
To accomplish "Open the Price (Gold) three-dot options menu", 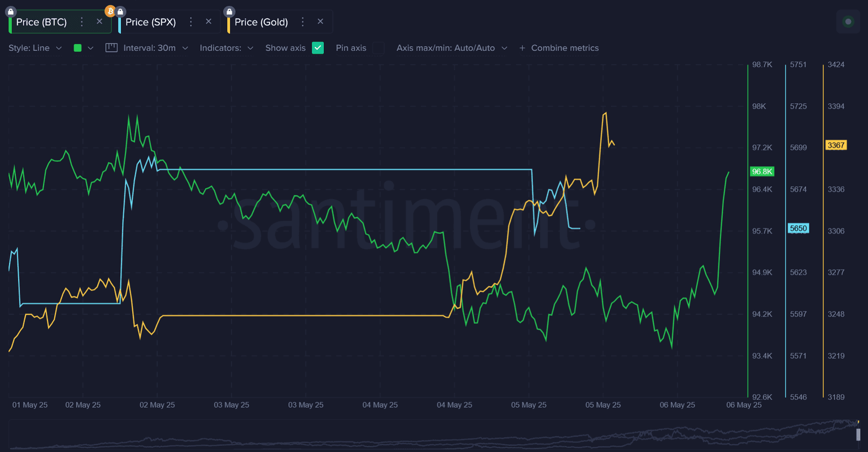I will [303, 22].
